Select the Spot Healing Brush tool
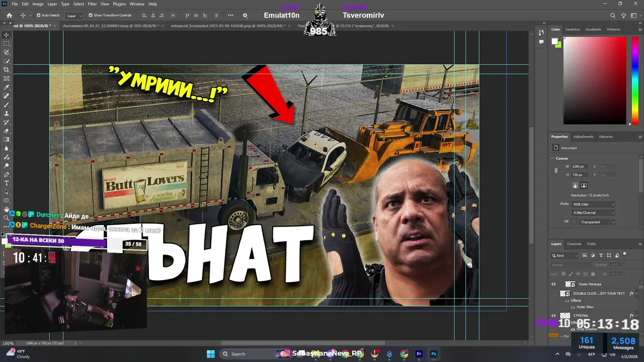 pos(7,96)
